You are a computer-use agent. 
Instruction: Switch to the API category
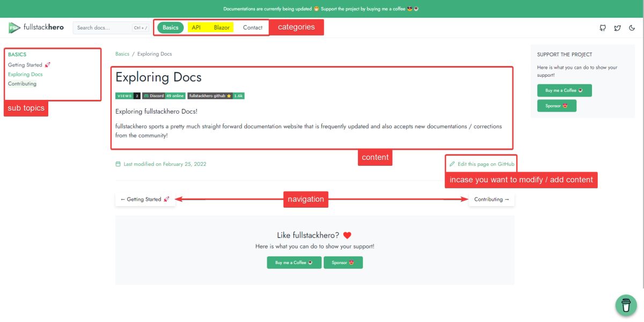coord(196,27)
